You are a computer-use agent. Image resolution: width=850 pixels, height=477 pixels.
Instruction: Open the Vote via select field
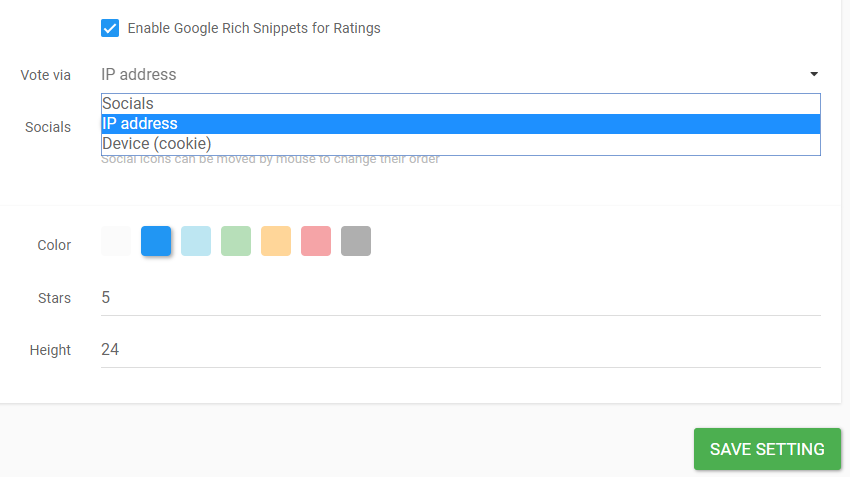[450, 74]
